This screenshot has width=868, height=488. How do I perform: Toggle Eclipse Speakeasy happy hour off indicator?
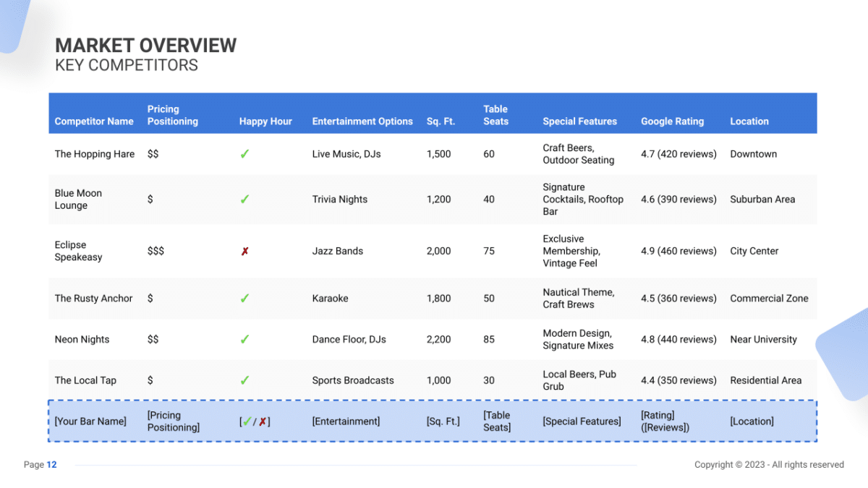point(244,250)
